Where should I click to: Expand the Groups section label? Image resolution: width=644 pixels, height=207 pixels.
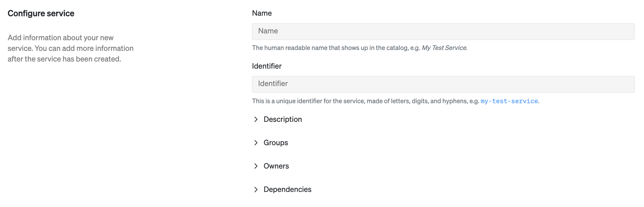(276, 143)
